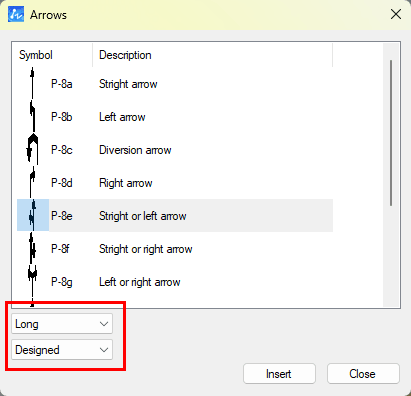
Task: Close the Arrows dialog with the X
Action: pos(396,14)
